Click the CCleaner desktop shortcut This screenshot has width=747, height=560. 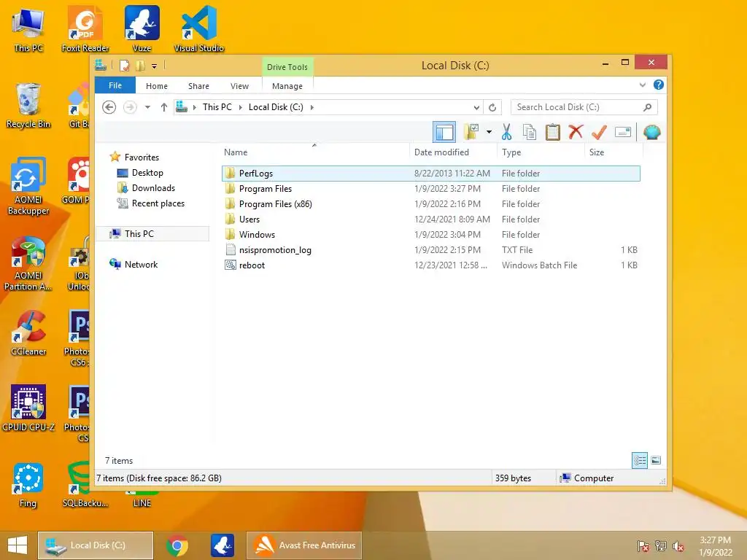click(28, 332)
